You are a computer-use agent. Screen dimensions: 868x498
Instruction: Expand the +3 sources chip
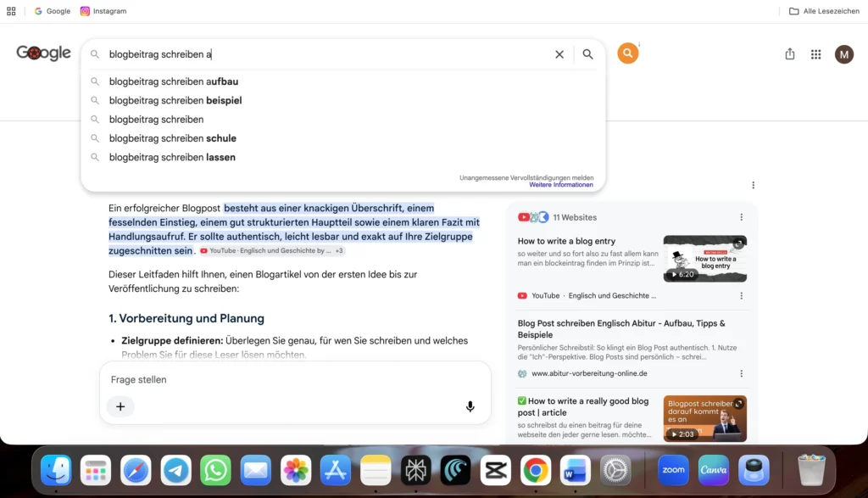tap(339, 251)
